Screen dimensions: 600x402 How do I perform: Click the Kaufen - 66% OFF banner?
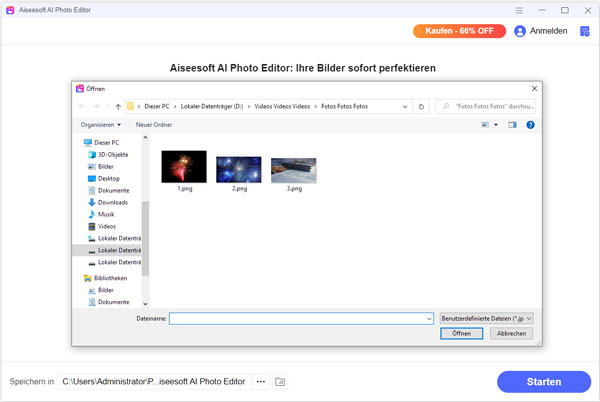[458, 31]
